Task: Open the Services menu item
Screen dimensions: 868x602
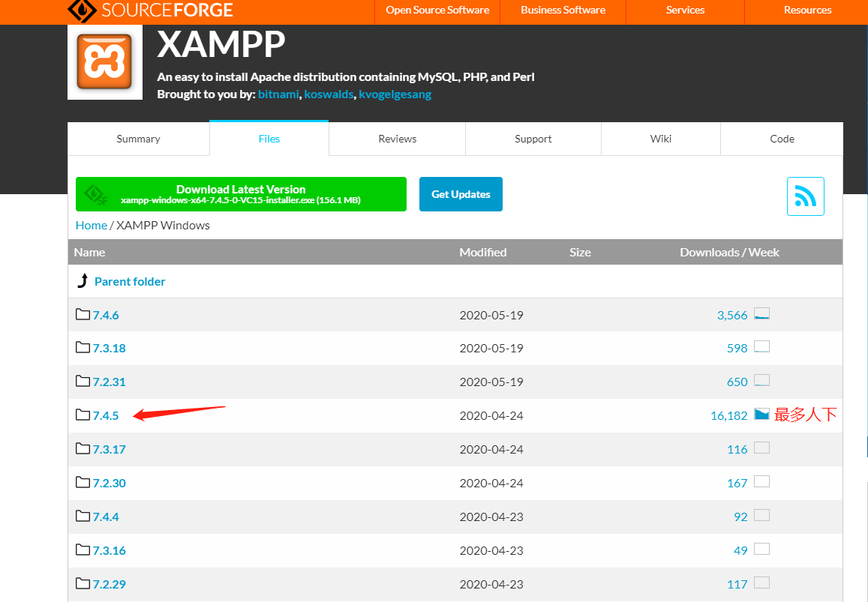Action: 684,10
